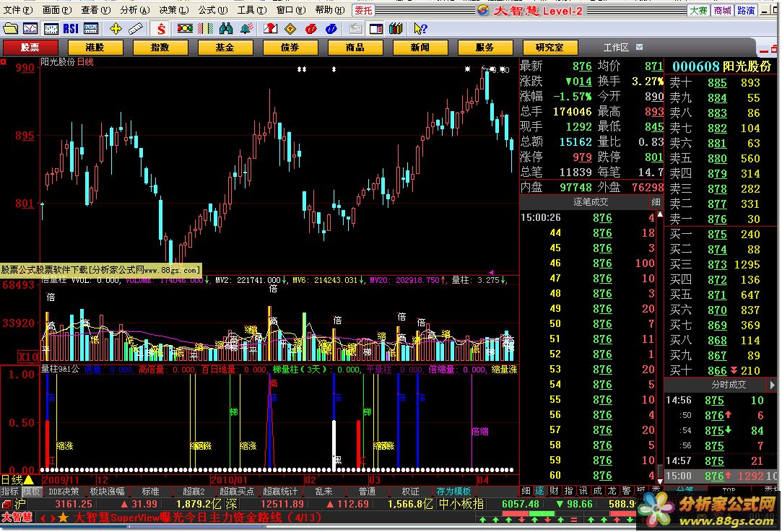Switch to the 基金 category button
Image resolution: width=782 pixels, height=532 pixels.
[225, 48]
